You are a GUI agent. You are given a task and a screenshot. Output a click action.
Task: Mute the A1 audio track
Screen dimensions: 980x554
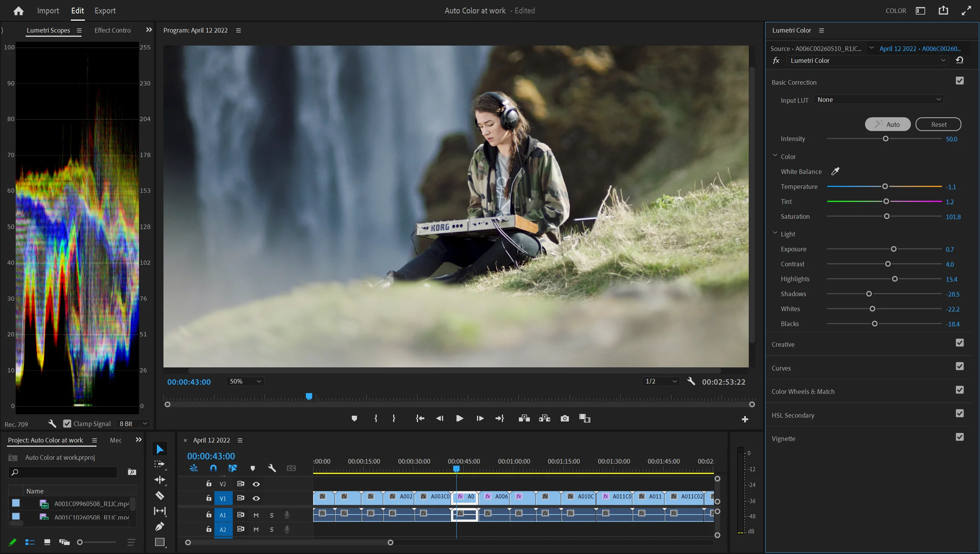pos(256,515)
